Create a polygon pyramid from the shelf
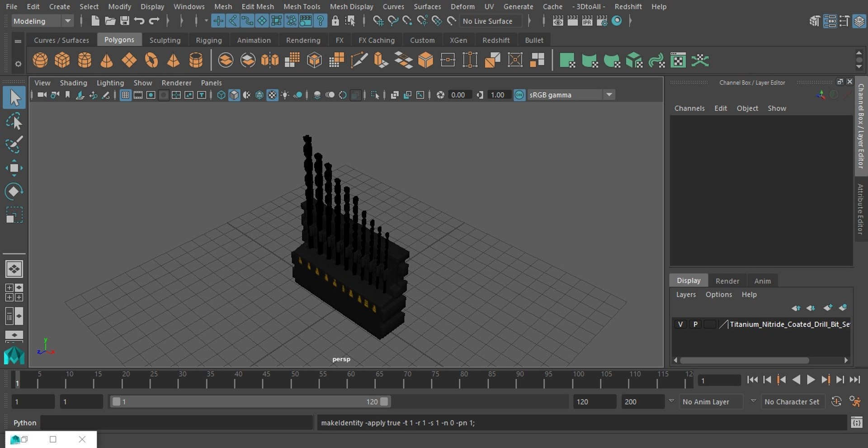This screenshot has height=448, width=868. click(x=174, y=60)
